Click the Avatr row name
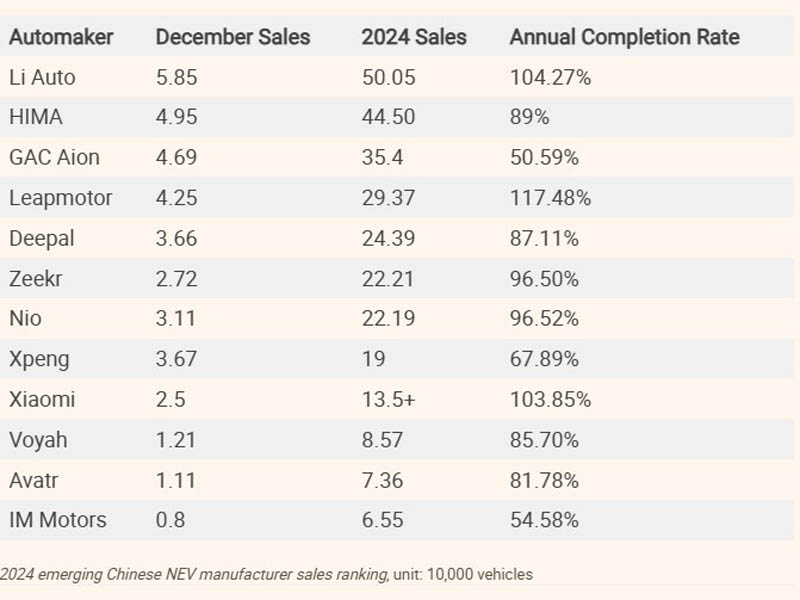800x600 pixels. point(34,480)
